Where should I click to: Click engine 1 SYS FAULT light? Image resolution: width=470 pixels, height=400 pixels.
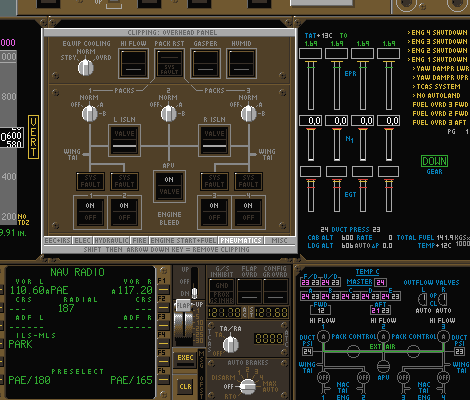coord(90,181)
